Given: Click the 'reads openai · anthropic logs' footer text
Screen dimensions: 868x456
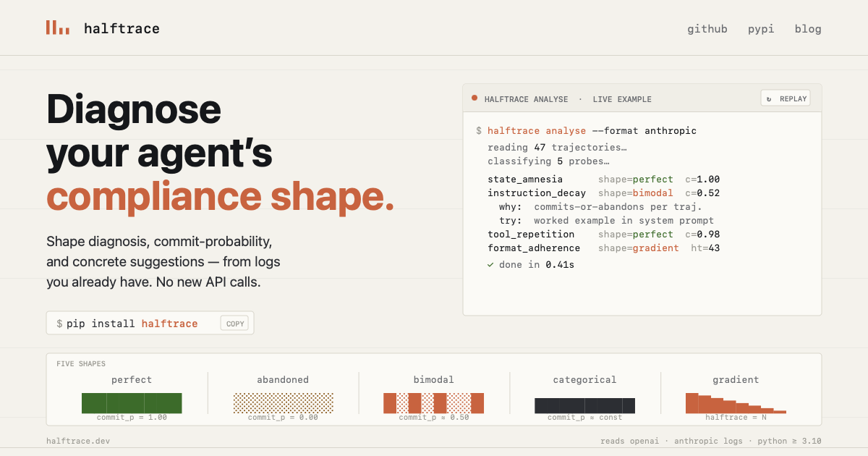Looking at the screenshot, I should point(672,441).
